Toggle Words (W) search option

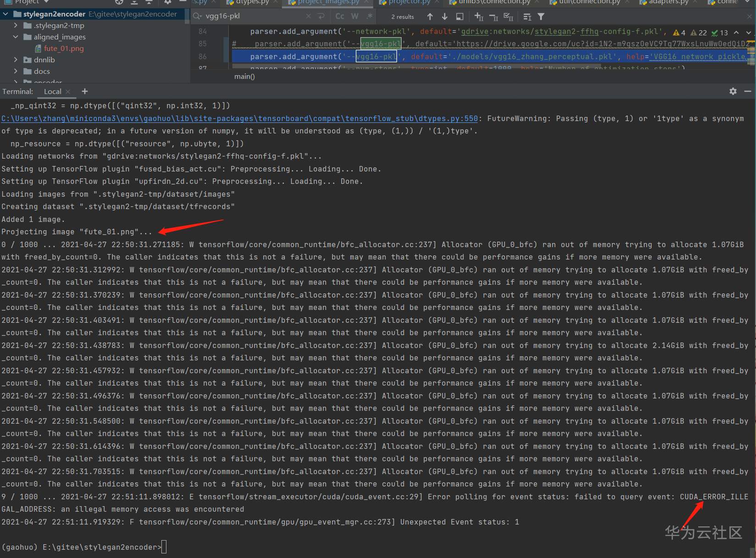(355, 16)
